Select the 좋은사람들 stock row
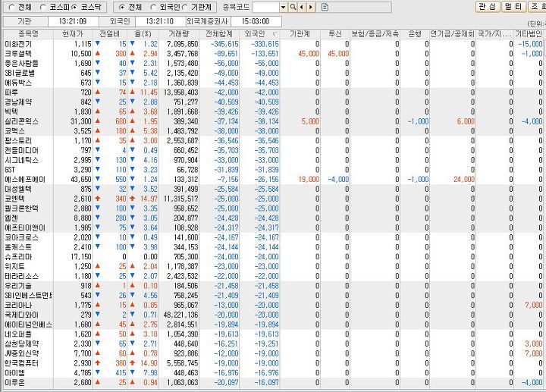 pyautogui.click(x=273, y=64)
